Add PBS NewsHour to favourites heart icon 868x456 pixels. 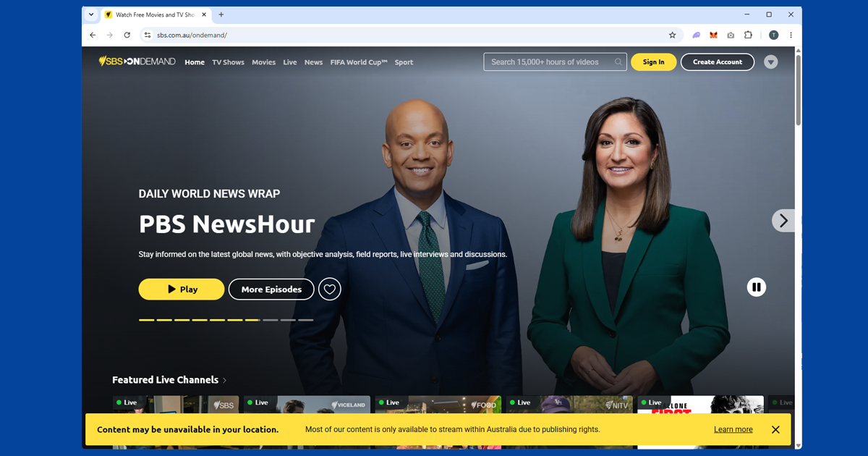(330, 290)
